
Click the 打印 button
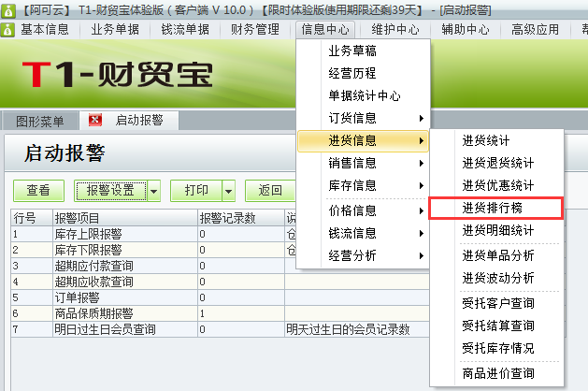pos(196,191)
